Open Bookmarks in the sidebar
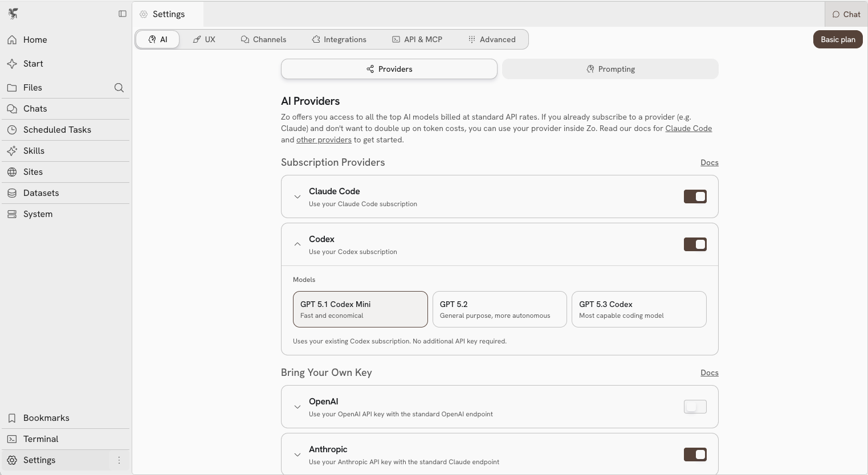868x475 pixels. pos(66,418)
